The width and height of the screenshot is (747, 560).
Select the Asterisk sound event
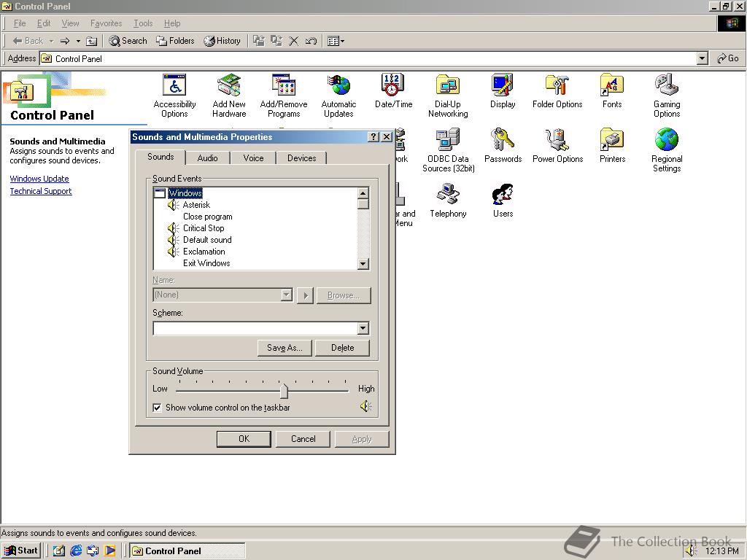click(x=196, y=205)
